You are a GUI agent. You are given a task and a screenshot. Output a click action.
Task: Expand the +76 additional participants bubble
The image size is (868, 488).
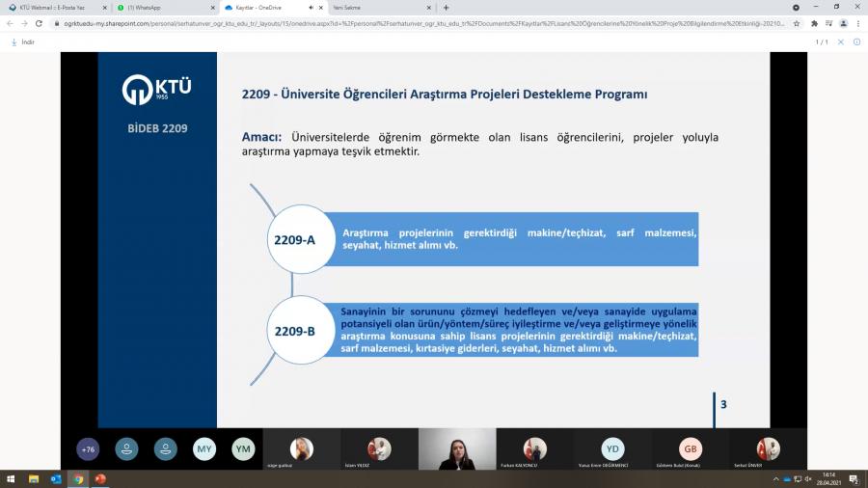(88, 449)
